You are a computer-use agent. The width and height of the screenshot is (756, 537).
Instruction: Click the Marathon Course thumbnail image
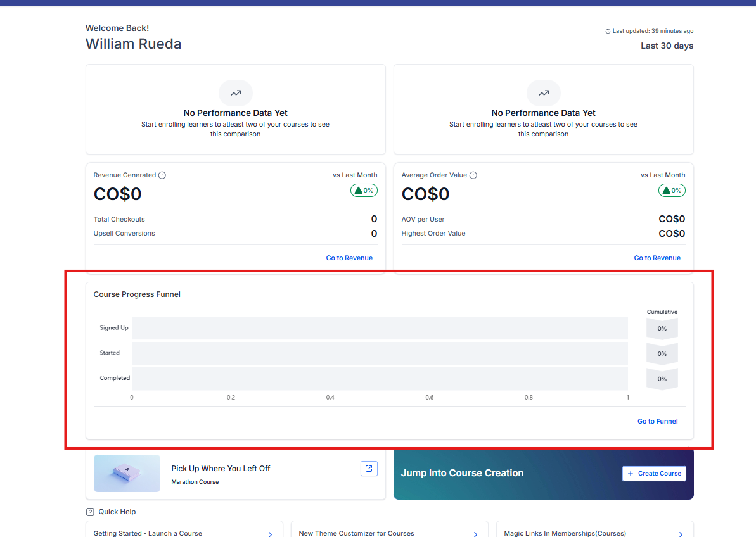[x=127, y=473]
